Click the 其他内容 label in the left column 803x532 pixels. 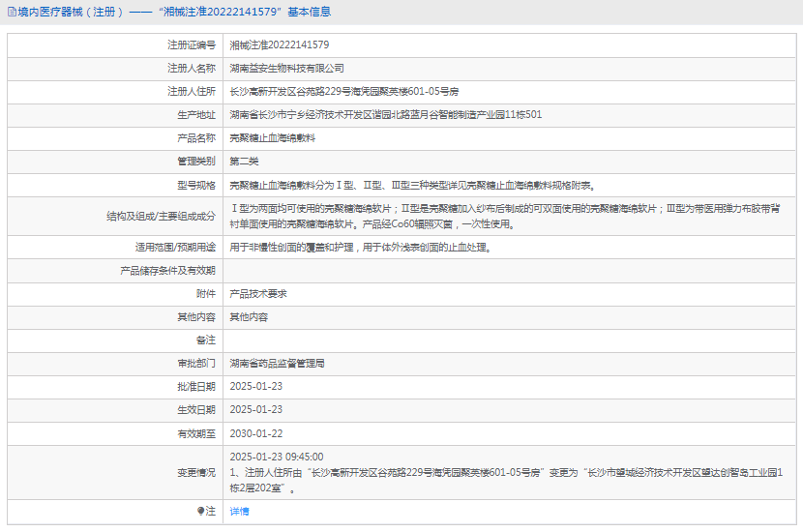click(196, 317)
